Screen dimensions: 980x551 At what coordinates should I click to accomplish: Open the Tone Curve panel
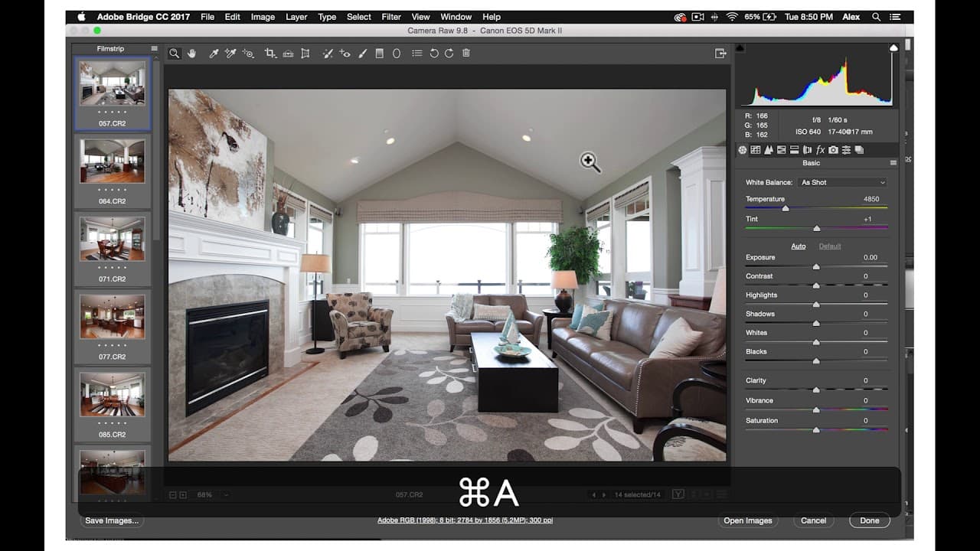click(x=755, y=150)
